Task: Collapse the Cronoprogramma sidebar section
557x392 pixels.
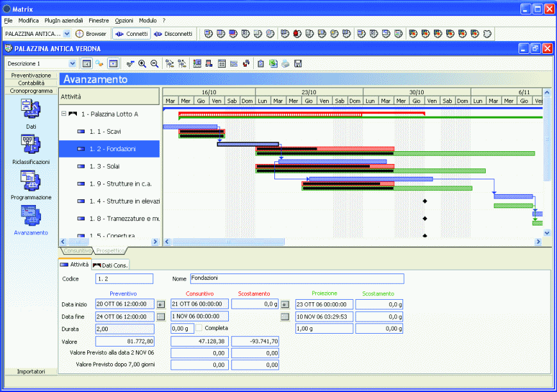Action: coord(31,91)
